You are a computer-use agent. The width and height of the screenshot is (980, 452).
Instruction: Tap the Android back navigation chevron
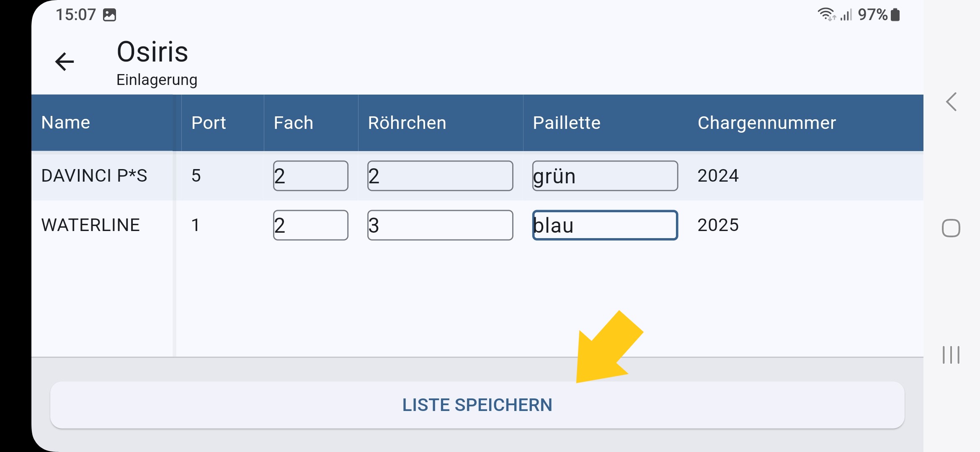coord(951,102)
